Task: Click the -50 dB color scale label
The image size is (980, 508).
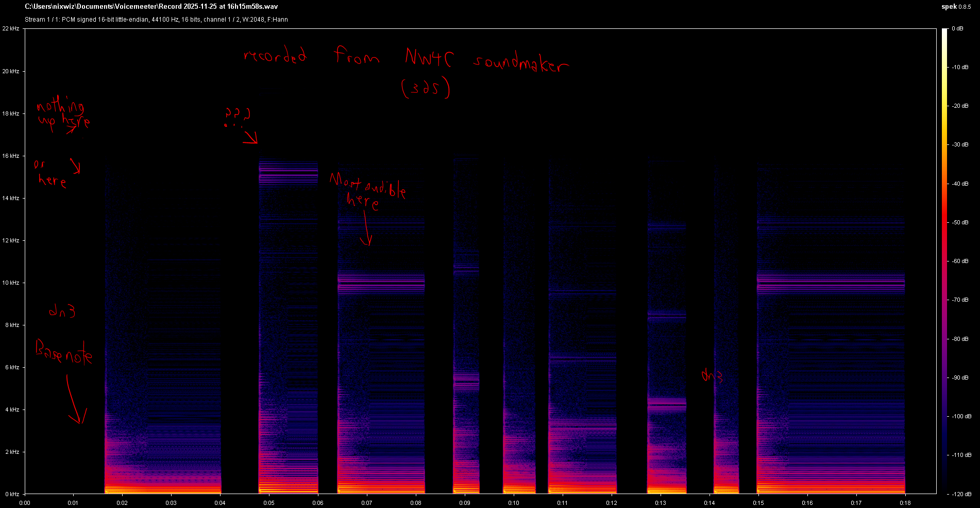Action: coord(959,222)
